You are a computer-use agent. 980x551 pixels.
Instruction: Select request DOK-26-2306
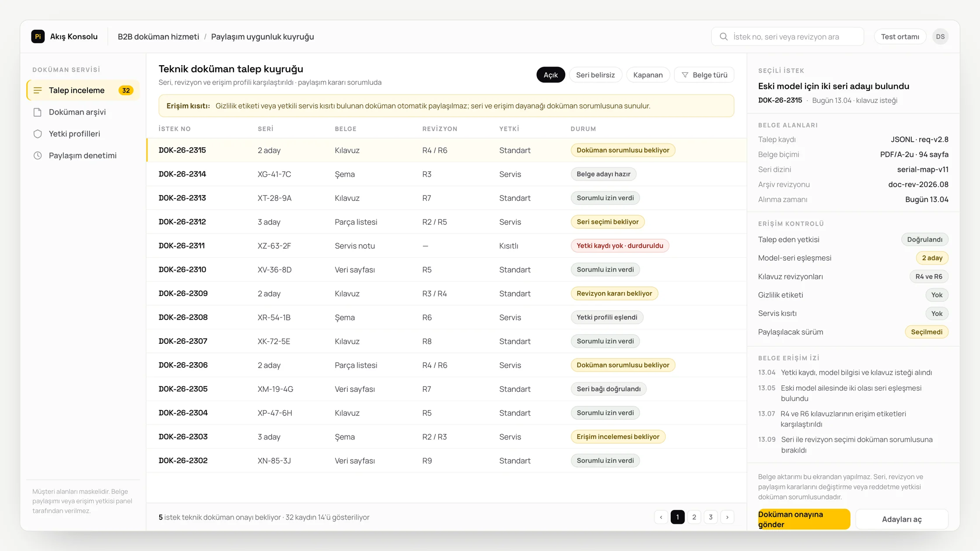click(446, 365)
